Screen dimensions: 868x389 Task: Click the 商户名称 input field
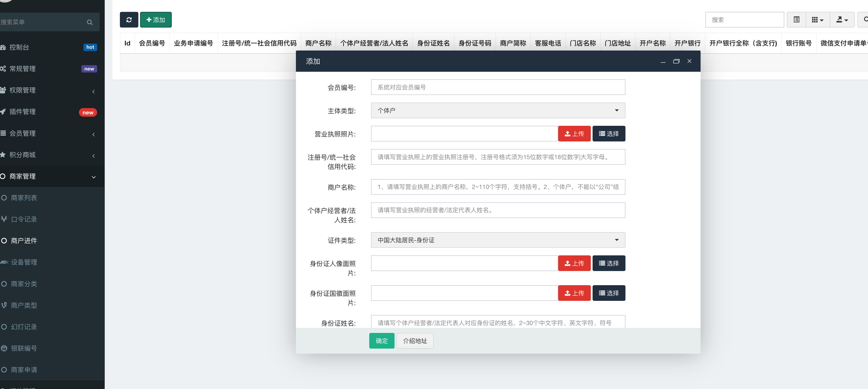pyautogui.click(x=498, y=187)
